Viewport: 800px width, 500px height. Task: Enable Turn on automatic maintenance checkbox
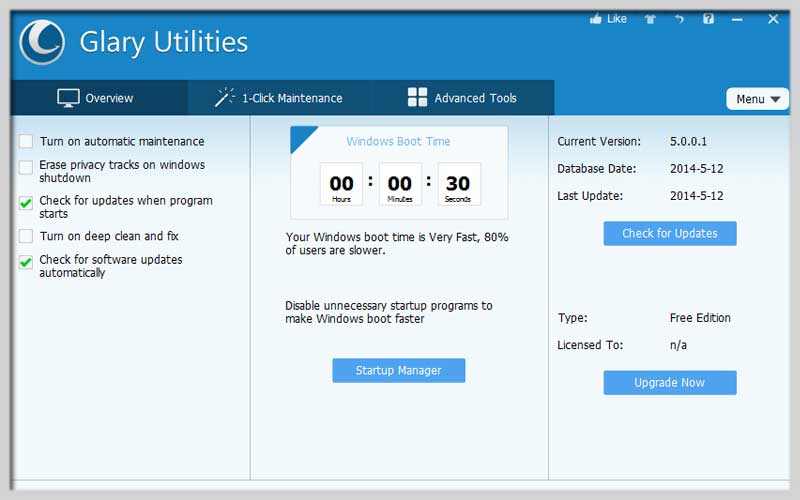(x=26, y=141)
